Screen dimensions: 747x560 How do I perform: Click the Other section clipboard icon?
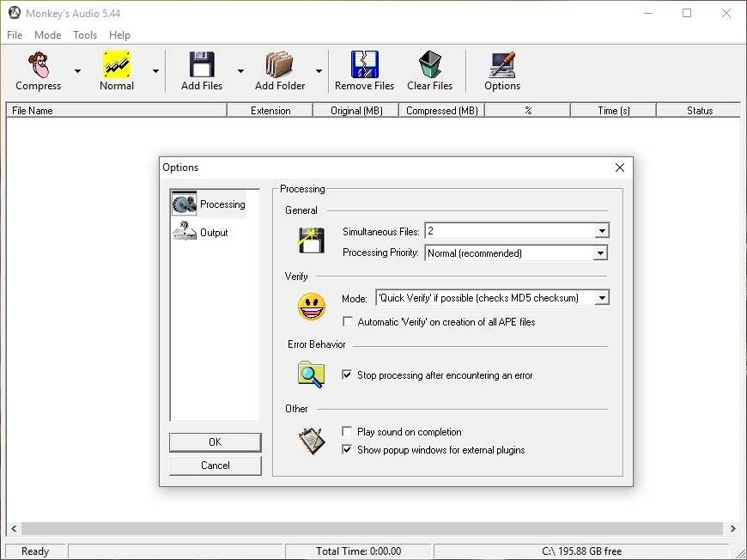(312, 441)
